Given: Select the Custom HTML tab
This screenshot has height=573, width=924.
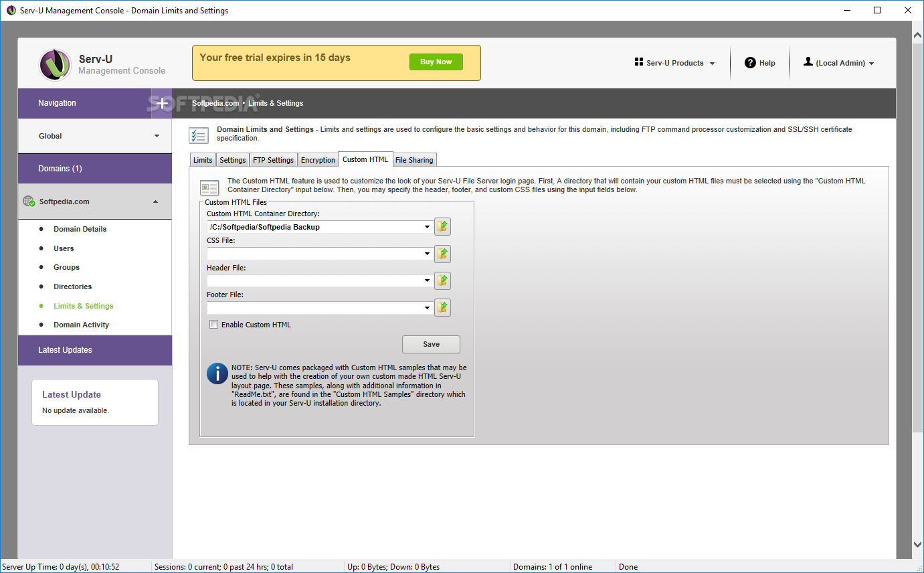Looking at the screenshot, I should pos(365,159).
